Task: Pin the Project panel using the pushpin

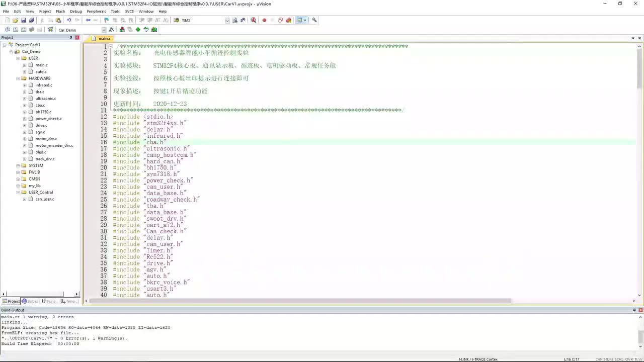Action: click(70, 38)
